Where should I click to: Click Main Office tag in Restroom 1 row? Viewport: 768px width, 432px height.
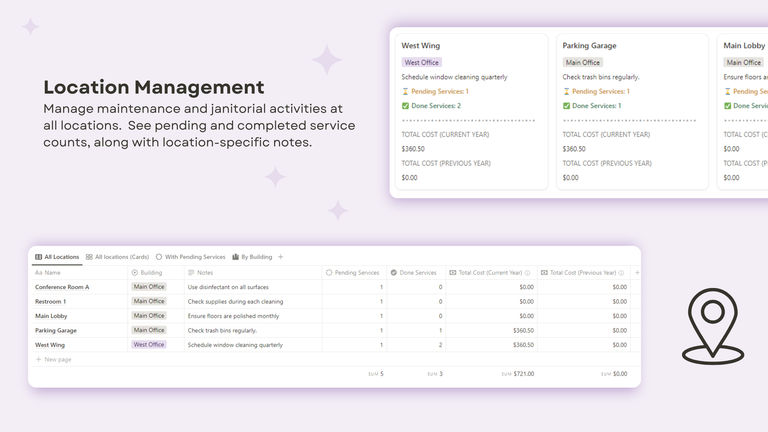click(149, 301)
